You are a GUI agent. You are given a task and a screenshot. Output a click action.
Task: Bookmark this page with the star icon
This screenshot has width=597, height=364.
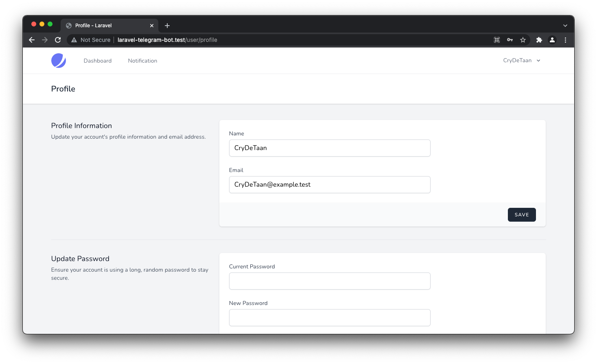click(x=523, y=40)
